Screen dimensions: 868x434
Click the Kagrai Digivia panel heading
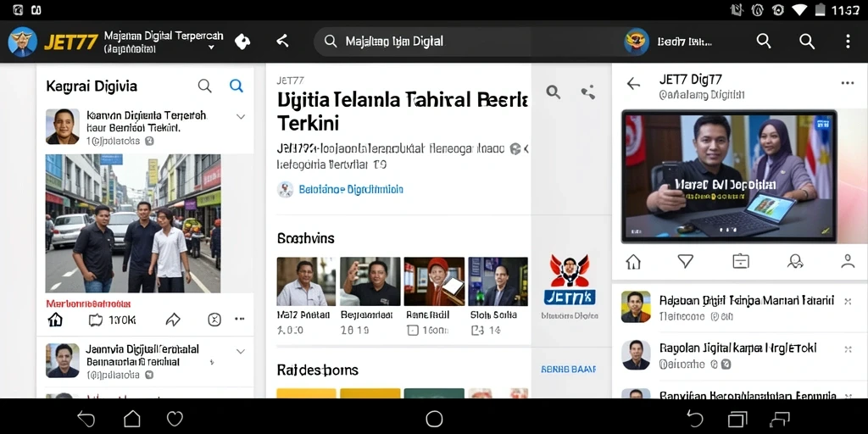[92, 86]
